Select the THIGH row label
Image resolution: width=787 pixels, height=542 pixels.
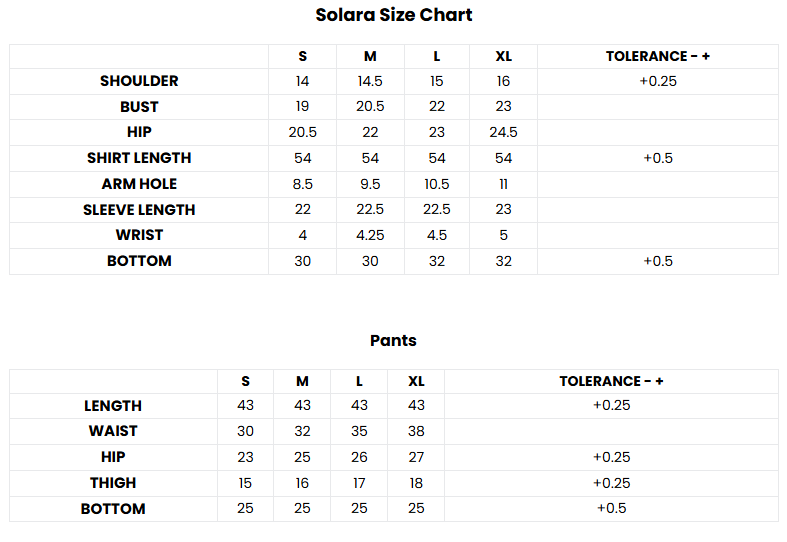pyautogui.click(x=113, y=483)
